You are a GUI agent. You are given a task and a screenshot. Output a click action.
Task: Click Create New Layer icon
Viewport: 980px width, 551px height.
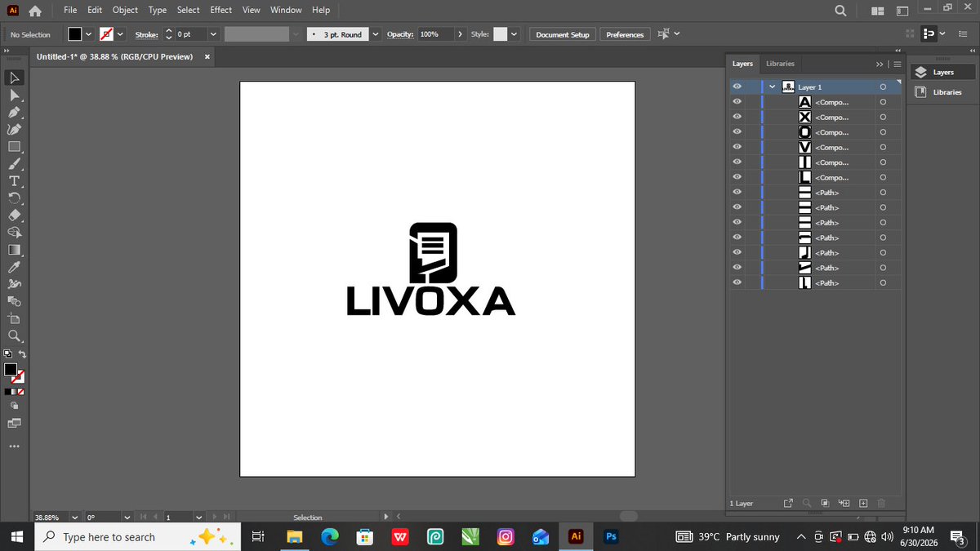click(863, 504)
